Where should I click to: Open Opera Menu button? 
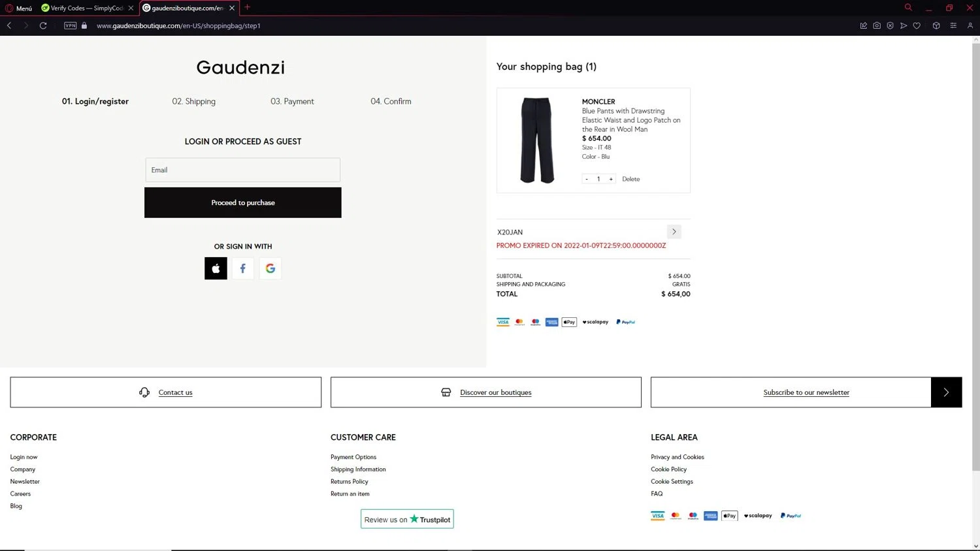point(19,8)
